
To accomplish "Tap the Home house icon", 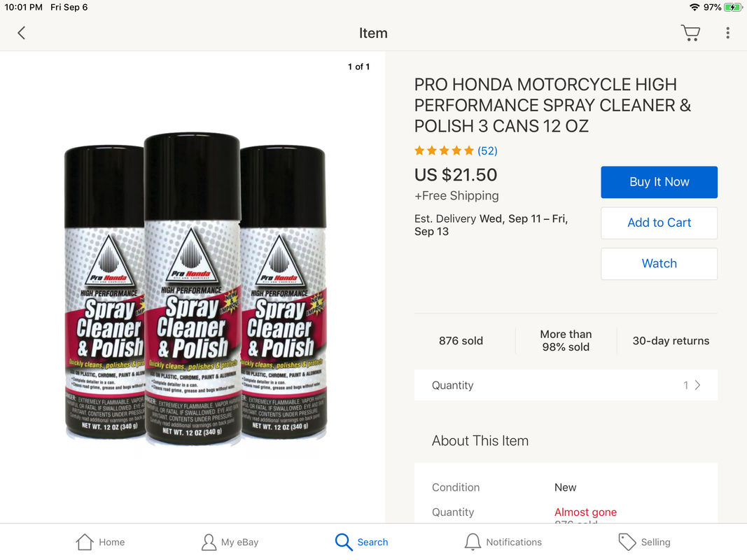I will (85, 542).
